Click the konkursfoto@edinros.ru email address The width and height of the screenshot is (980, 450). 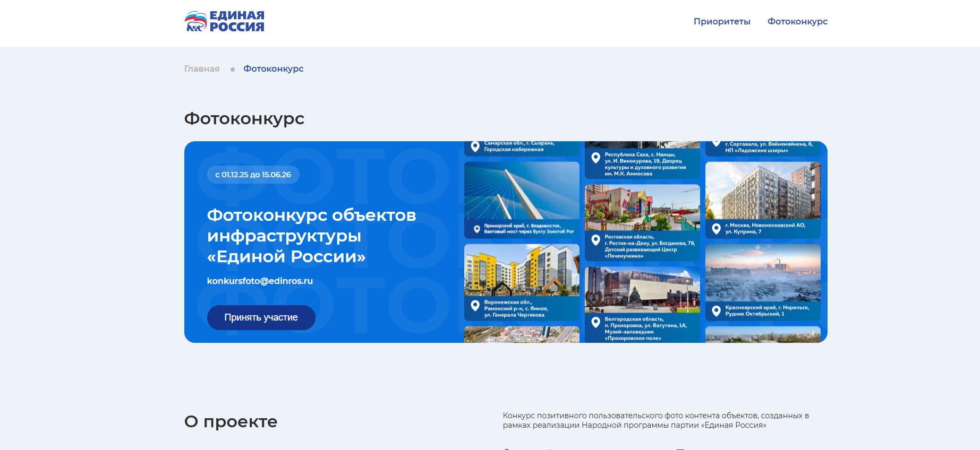260,281
